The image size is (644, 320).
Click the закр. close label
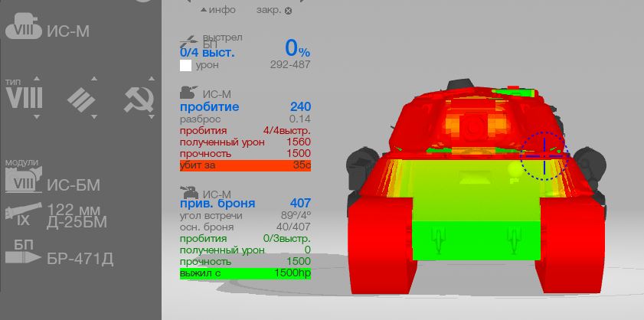click(x=269, y=10)
